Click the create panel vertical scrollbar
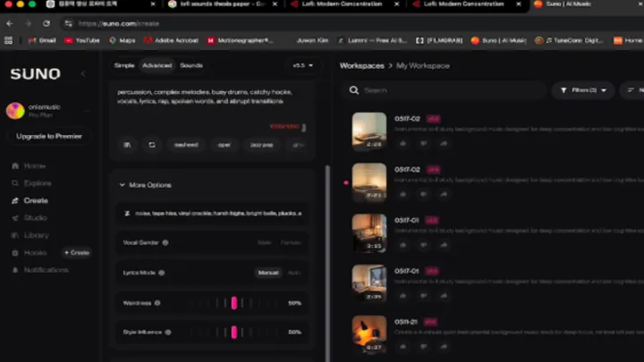This screenshot has width=644, height=362. [x=327, y=263]
